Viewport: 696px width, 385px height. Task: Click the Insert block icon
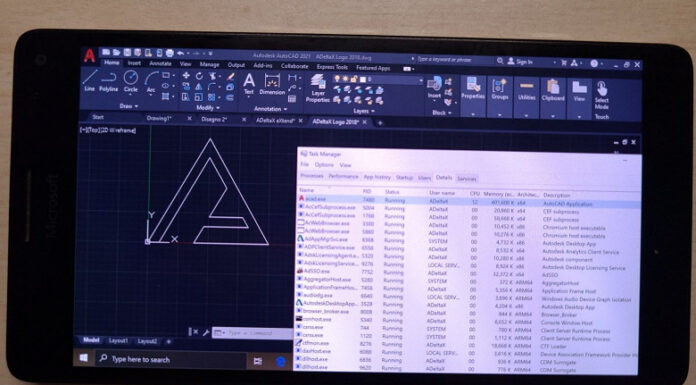pos(434,87)
